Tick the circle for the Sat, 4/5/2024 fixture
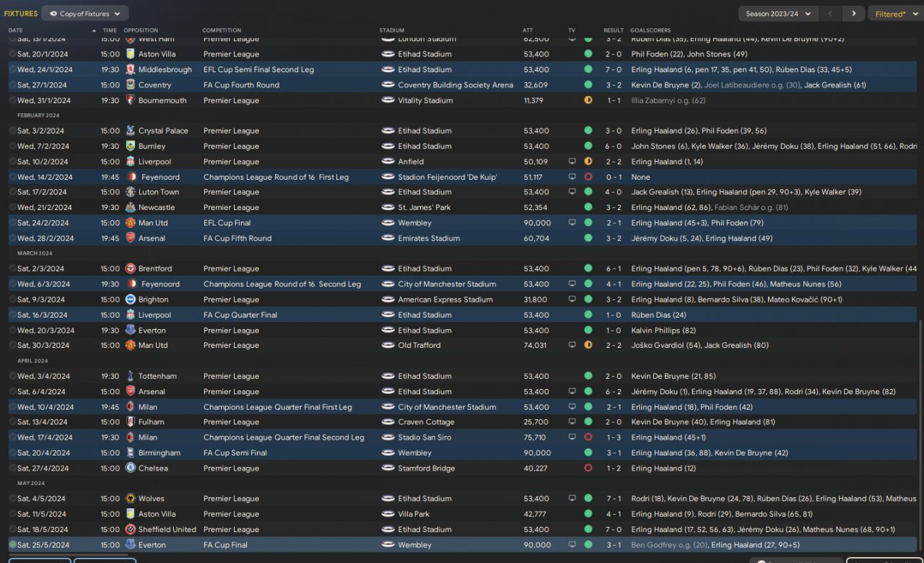Screen dimensions: 924x563 pos(12,499)
